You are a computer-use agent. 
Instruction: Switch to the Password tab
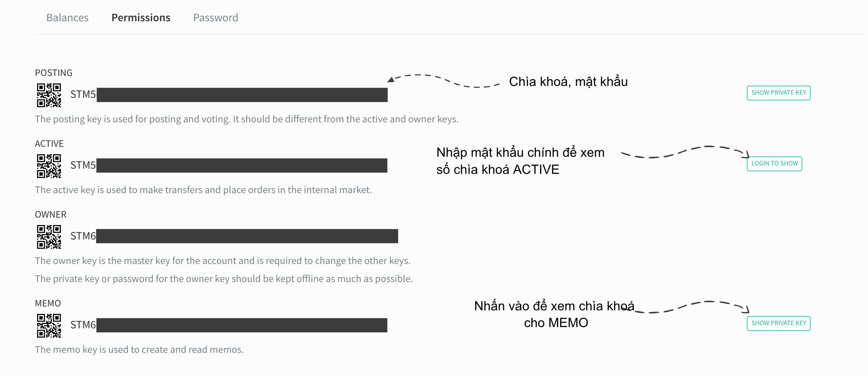(x=215, y=17)
